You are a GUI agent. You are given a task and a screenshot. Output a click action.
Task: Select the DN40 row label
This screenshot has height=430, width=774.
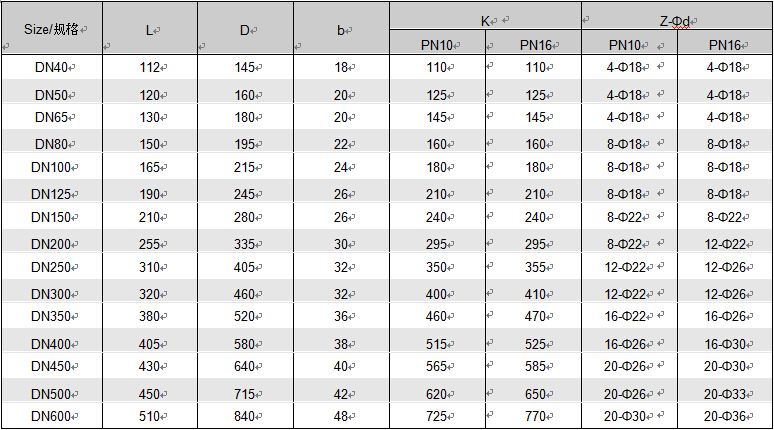(50, 68)
